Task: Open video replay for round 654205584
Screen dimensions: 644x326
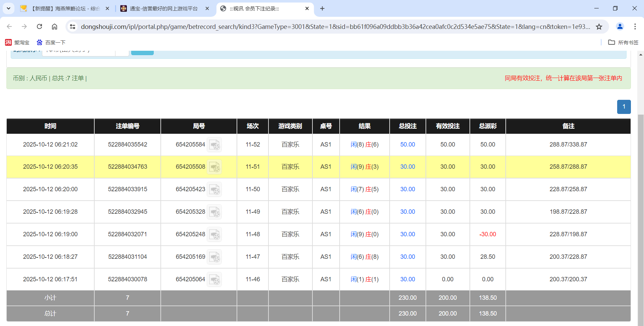Action: click(x=214, y=145)
